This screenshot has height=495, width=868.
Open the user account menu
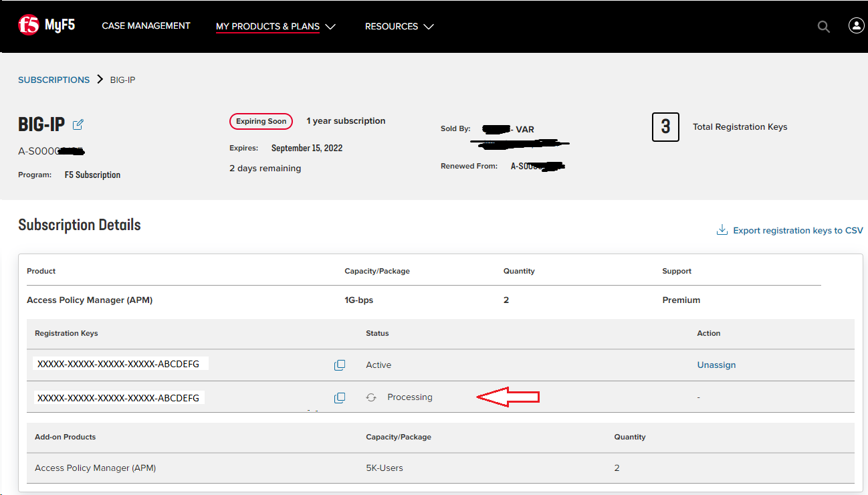click(x=856, y=25)
